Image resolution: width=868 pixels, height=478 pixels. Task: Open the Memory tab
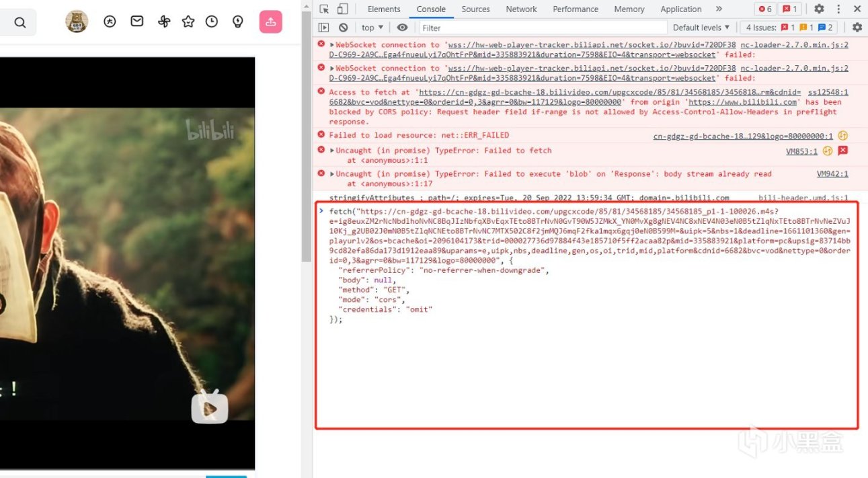pos(629,9)
